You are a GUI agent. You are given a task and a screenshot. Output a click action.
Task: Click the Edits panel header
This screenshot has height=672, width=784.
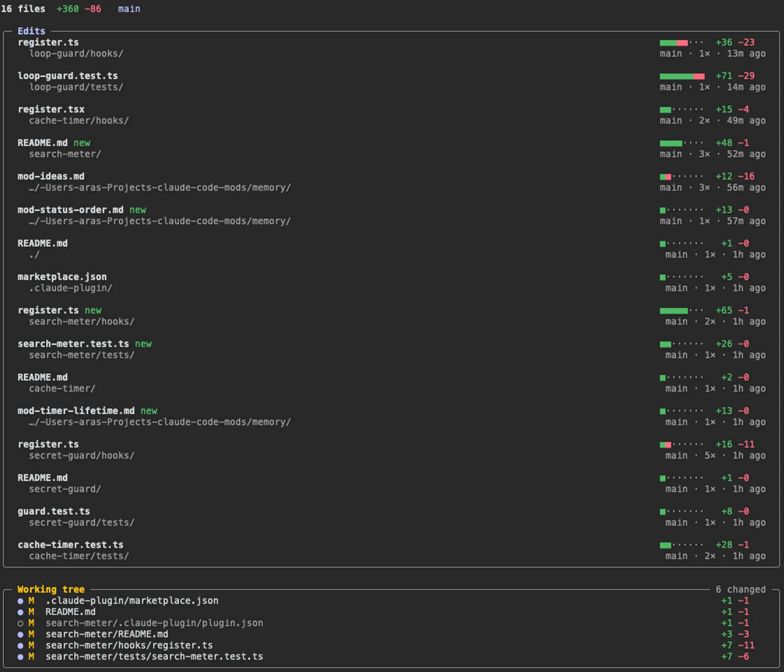pos(31,31)
